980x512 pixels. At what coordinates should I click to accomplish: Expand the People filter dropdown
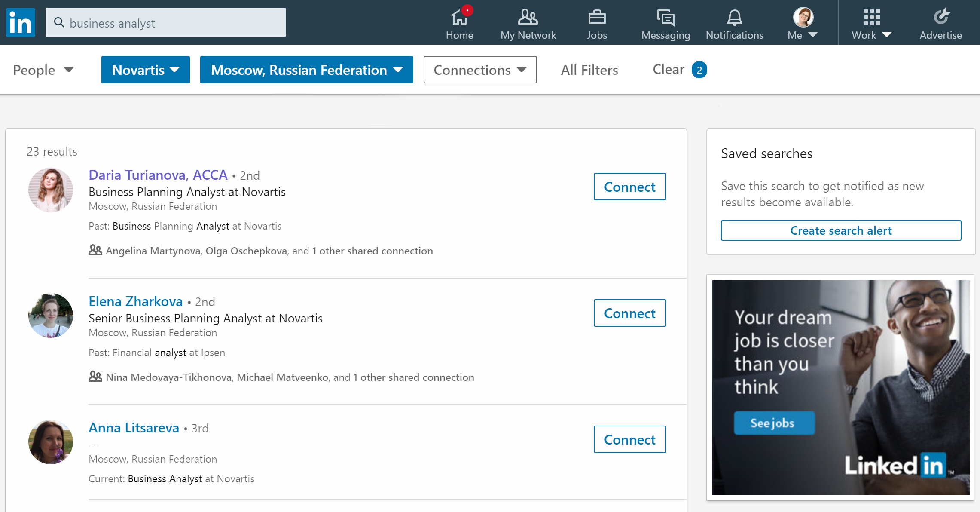[43, 70]
